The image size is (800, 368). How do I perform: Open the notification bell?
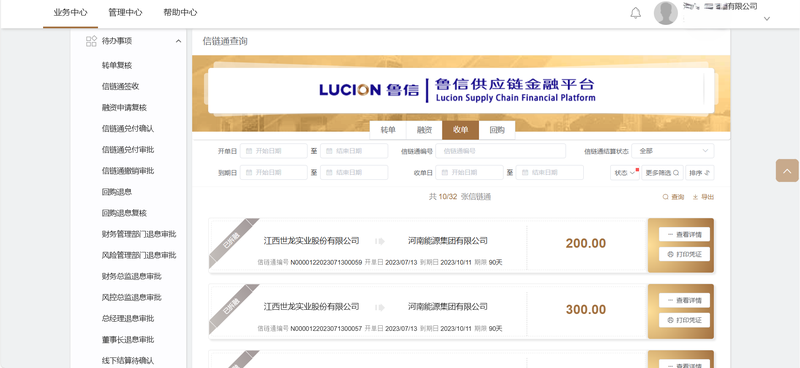[635, 13]
